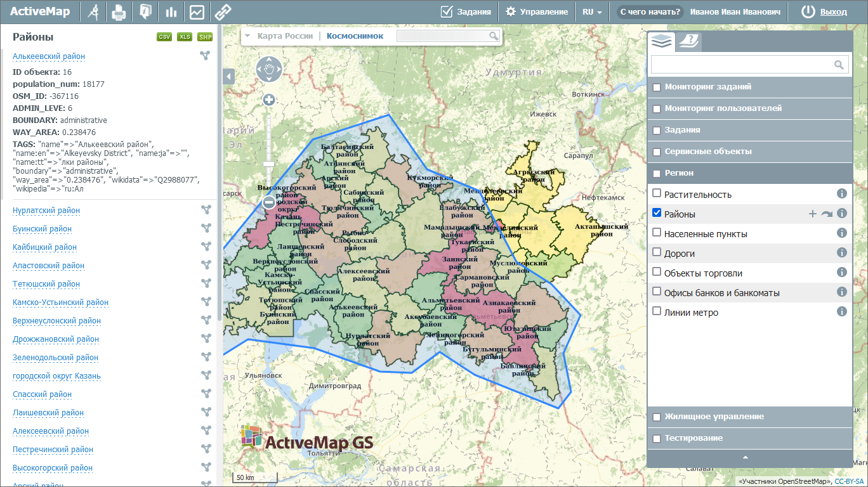Open the Управление menu

(537, 11)
